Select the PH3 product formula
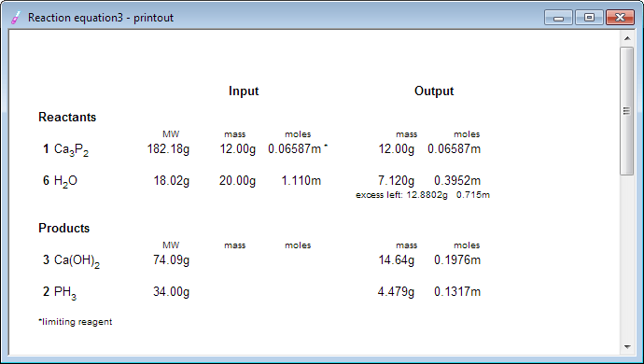 click(x=65, y=292)
